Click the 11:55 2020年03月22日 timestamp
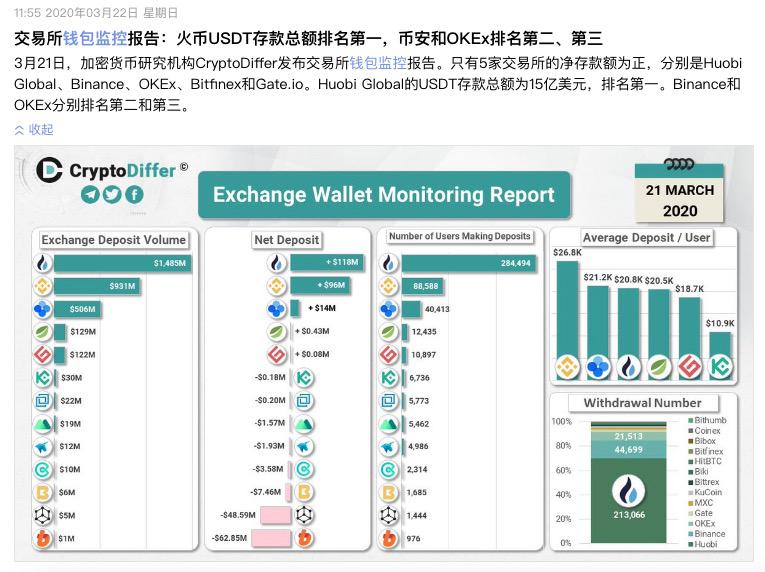The image size is (765, 572). pos(96,13)
